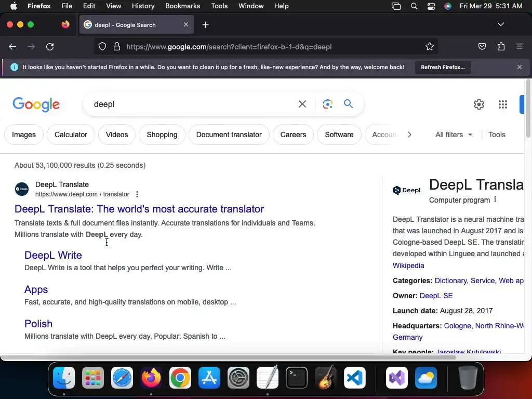Open the Firefox hamburger application menu
The image size is (532, 399).
(x=520, y=46)
